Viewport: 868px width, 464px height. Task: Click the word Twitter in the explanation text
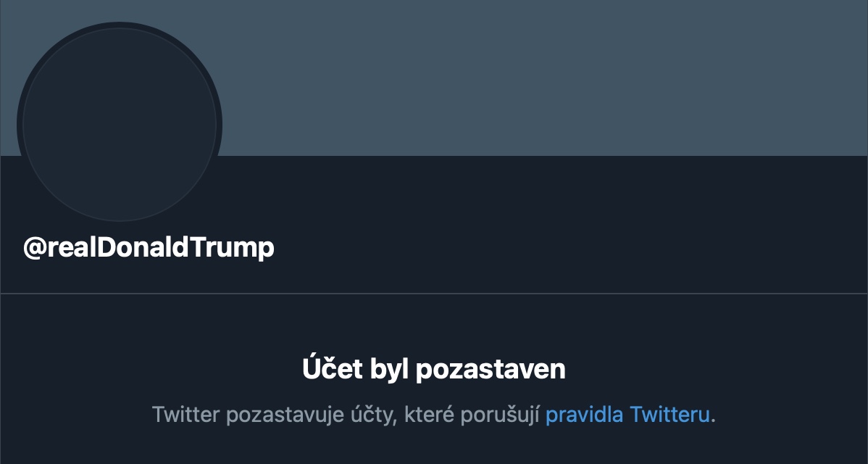(185, 414)
